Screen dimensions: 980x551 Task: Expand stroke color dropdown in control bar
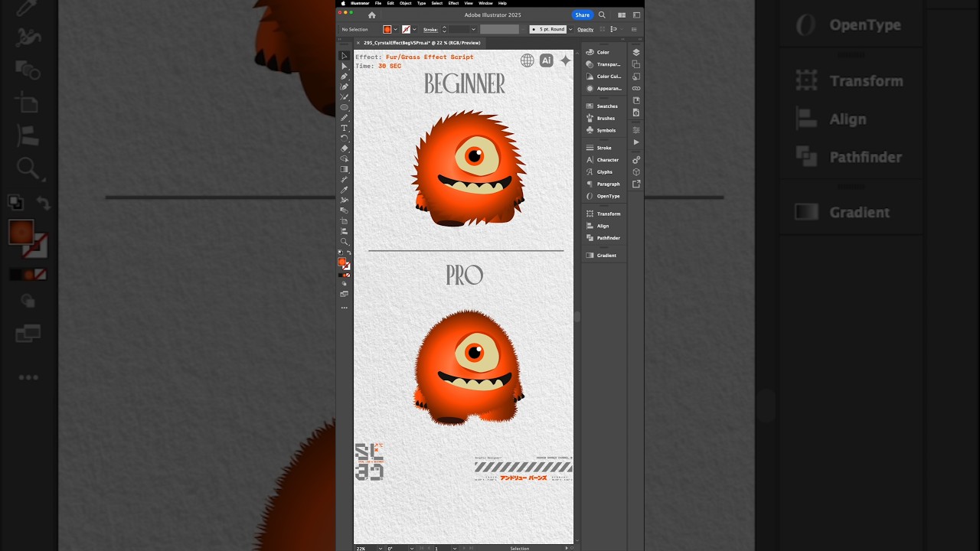click(415, 29)
